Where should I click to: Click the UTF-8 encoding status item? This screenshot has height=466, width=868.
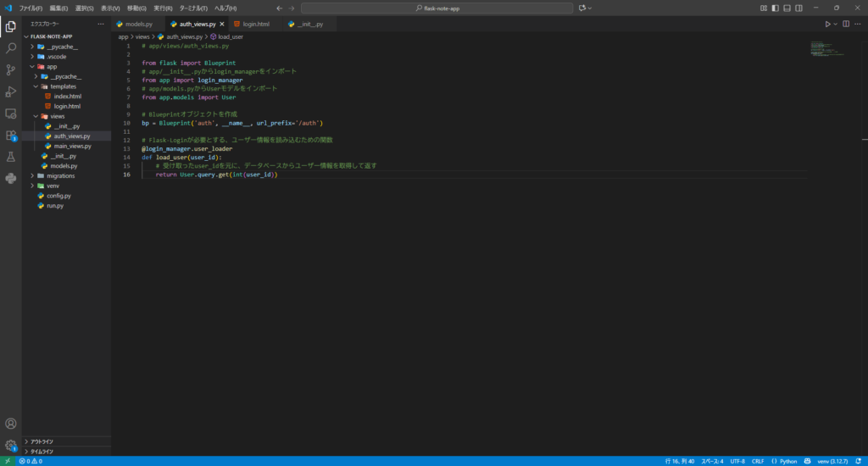737,461
